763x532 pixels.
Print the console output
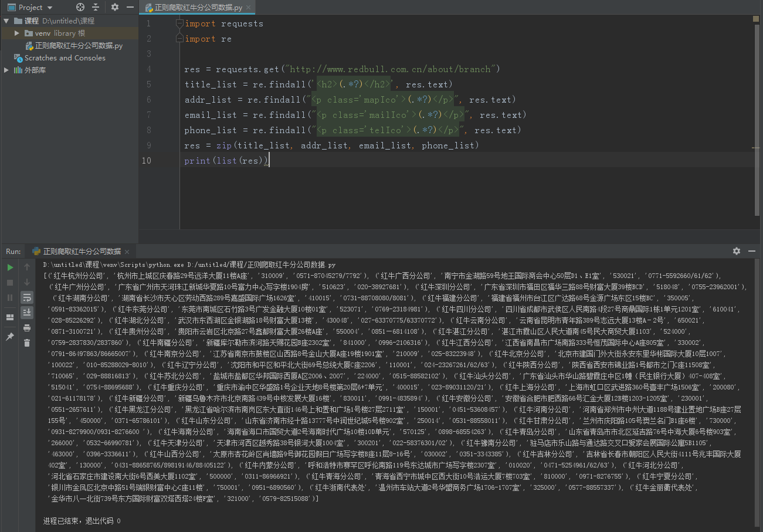click(27, 328)
